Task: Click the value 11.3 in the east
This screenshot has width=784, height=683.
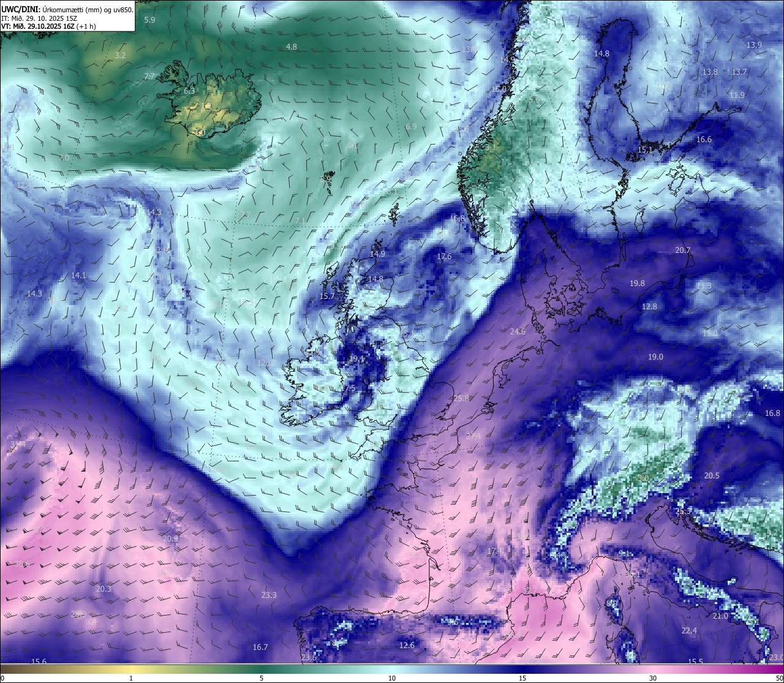Action: (704, 286)
